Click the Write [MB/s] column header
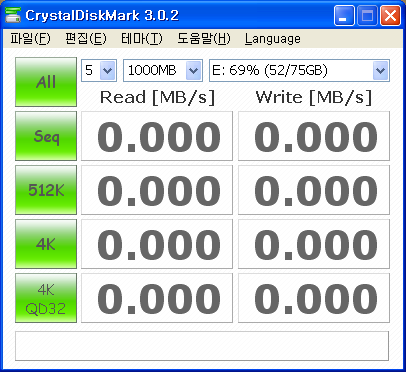The image size is (406, 372). pos(314,98)
